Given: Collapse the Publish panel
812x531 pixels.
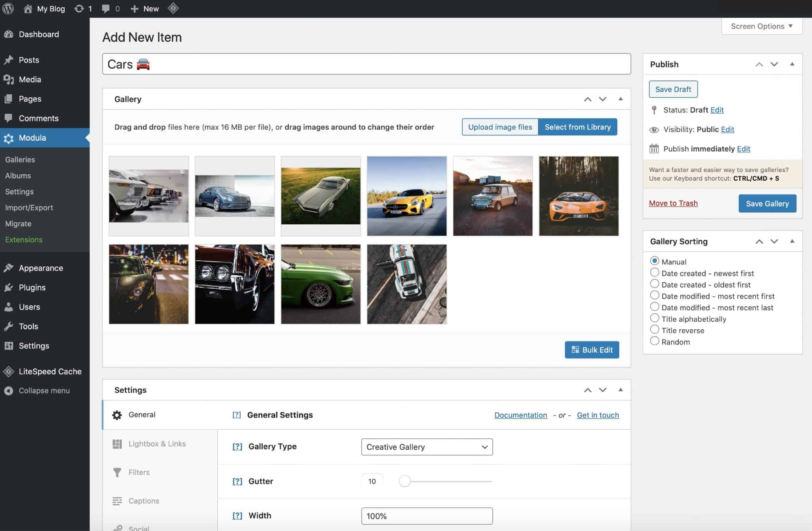Looking at the screenshot, I should (x=792, y=64).
